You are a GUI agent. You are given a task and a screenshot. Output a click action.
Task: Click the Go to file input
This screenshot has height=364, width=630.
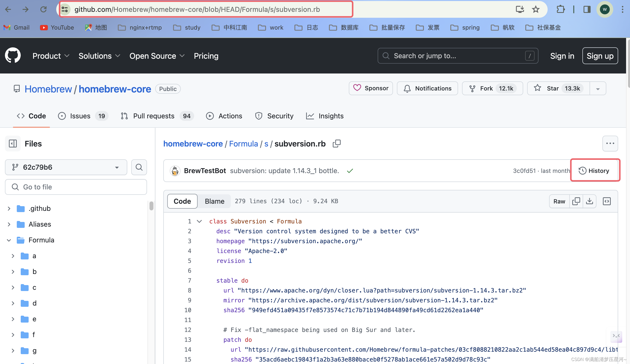[x=76, y=187]
